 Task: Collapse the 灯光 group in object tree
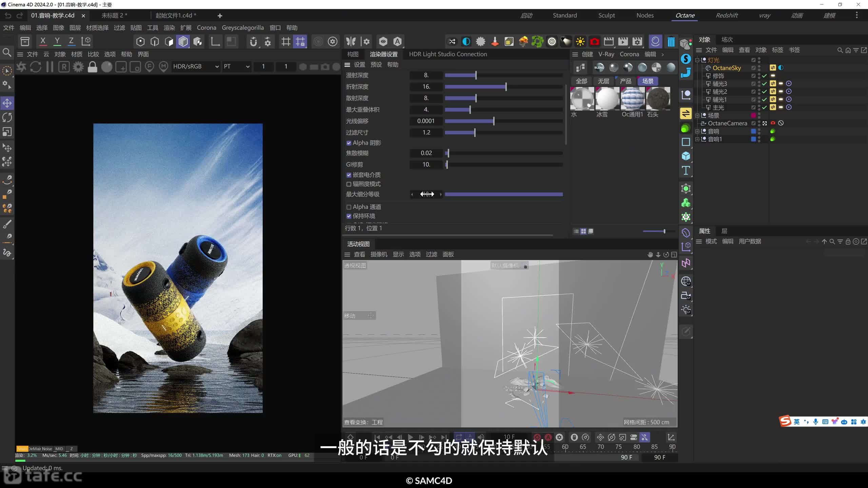pos(697,60)
